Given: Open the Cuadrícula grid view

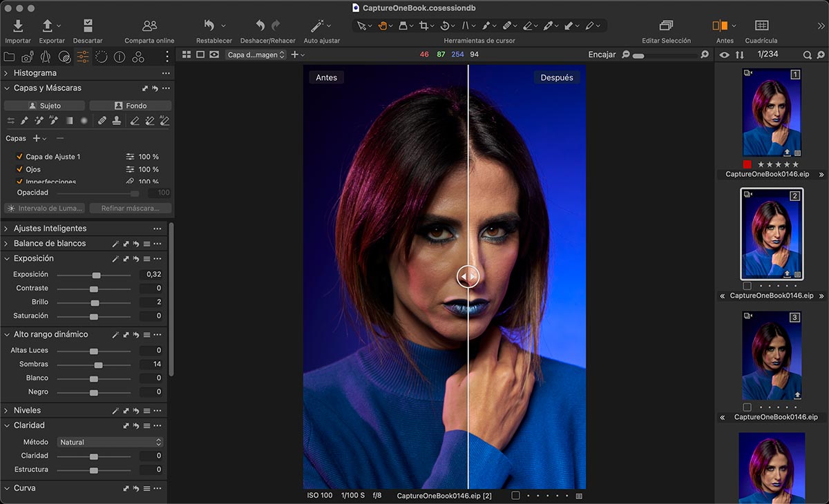Looking at the screenshot, I should click(761, 26).
